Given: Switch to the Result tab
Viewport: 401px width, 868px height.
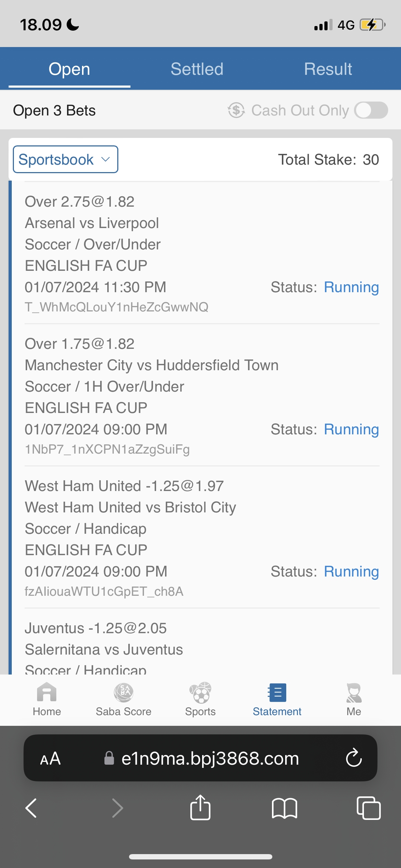Looking at the screenshot, I should pyautogui.click(x=328, y=69).
